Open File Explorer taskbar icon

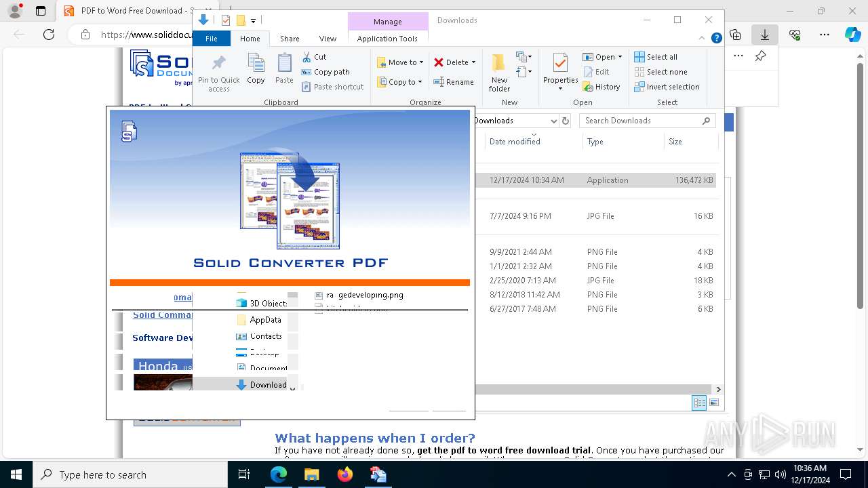pos(311,474)
